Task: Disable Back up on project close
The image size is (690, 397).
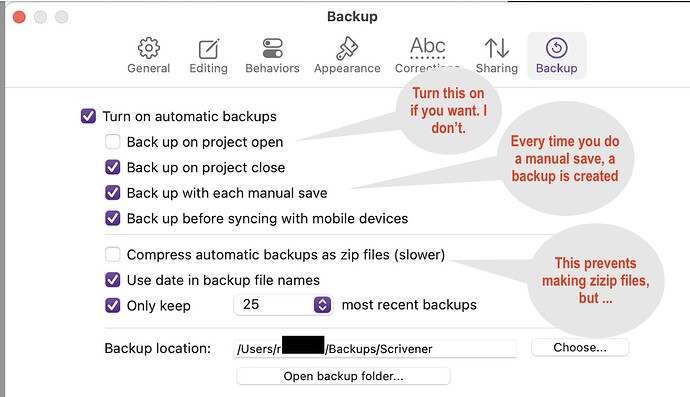Action: [x=113, y=167]
